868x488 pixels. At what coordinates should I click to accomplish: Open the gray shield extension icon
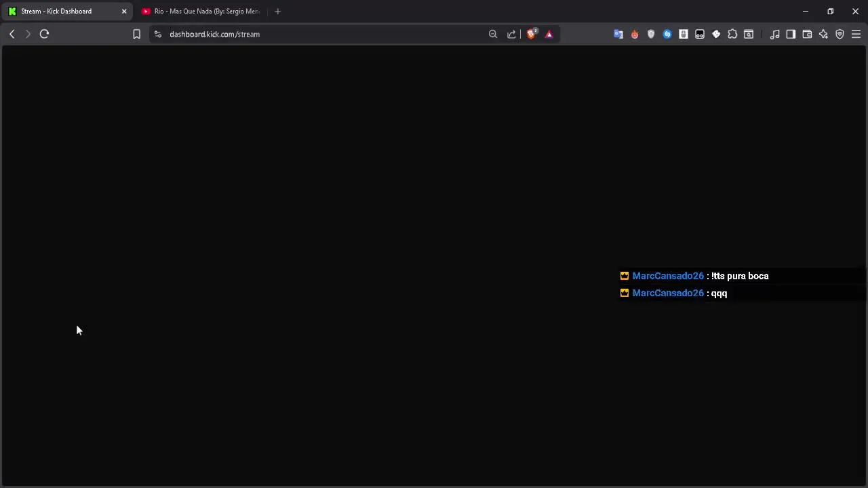(651, 34)
